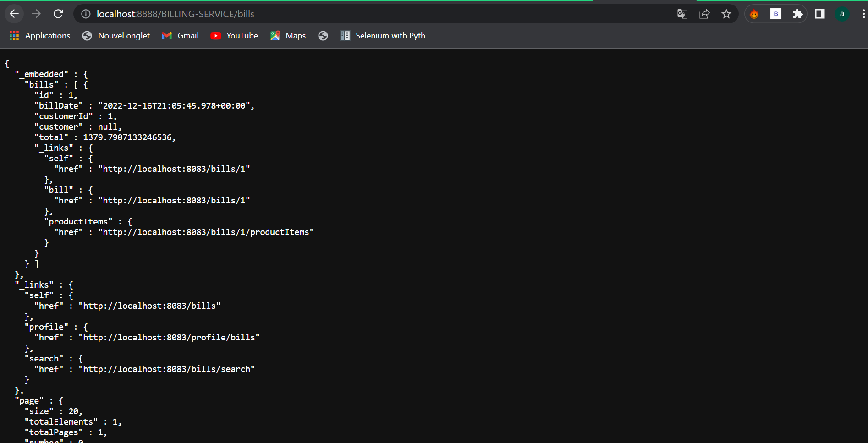Open the blue "B" extension
This screenshot has width=868, height=443.
(x=776, y=14)
